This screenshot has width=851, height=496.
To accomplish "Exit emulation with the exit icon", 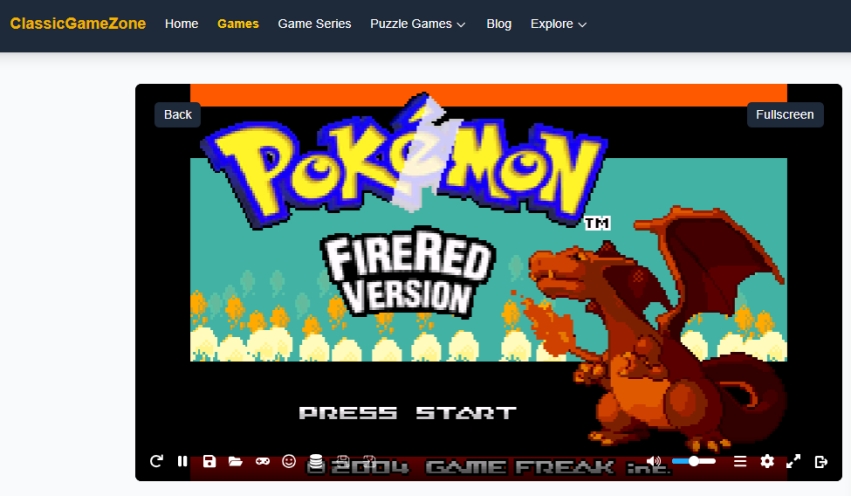I will 821,461.
